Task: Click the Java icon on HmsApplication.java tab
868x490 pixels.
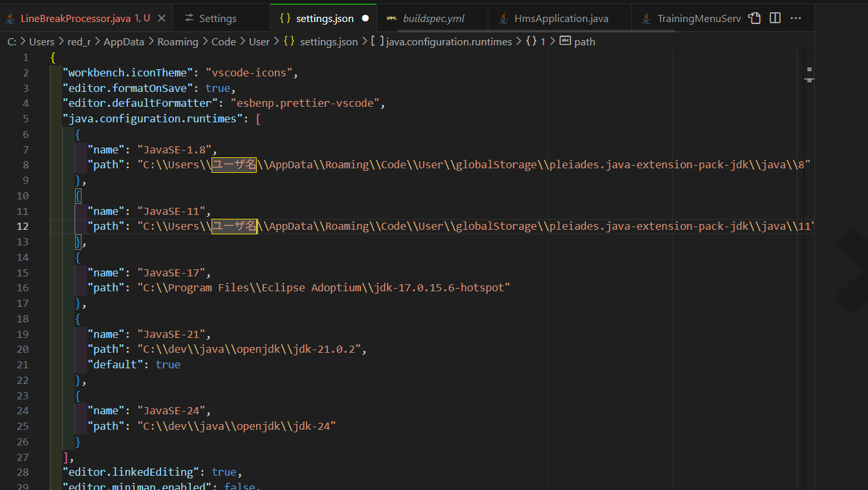Action: tap(504, 18)
